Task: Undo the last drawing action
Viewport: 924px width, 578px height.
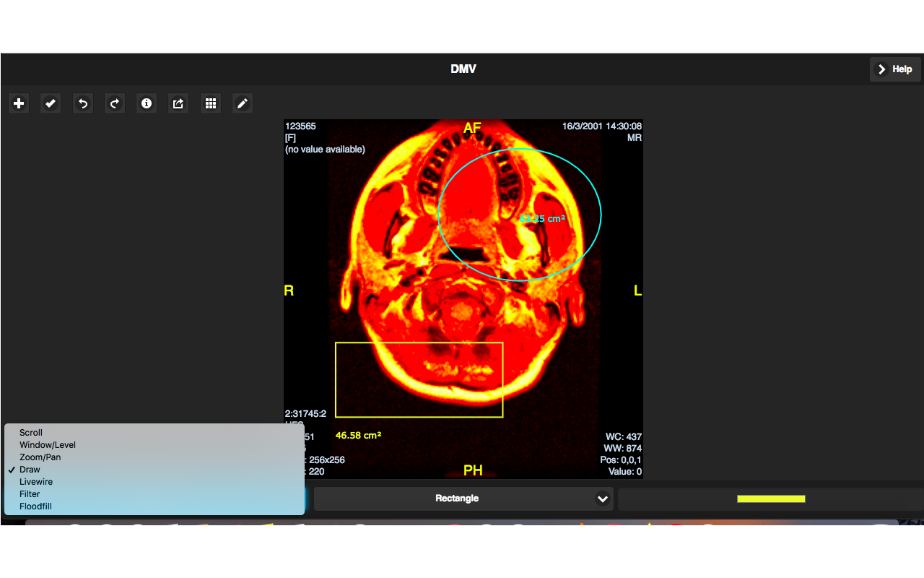Action: tap(83, 103)
